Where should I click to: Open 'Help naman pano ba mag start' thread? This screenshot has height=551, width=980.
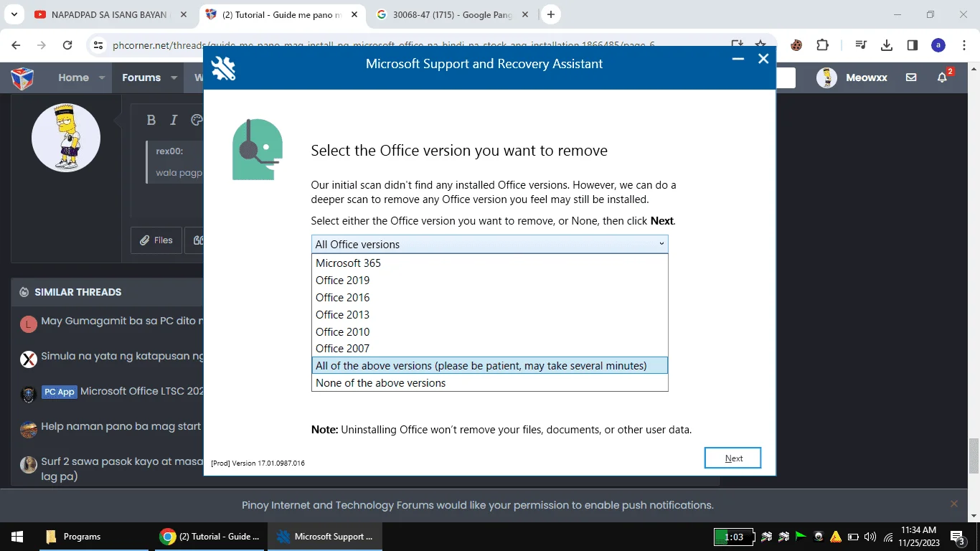coord(122,426)
